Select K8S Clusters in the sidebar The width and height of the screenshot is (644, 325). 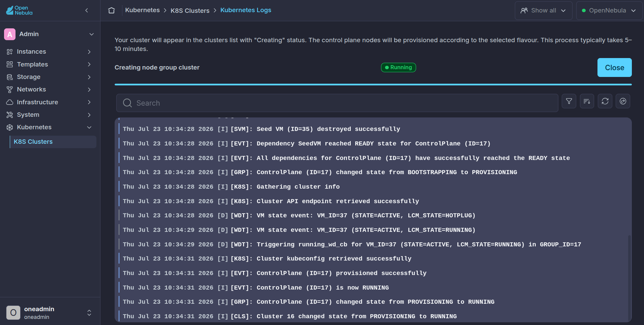pyautogui.click(x=53, y=142)
